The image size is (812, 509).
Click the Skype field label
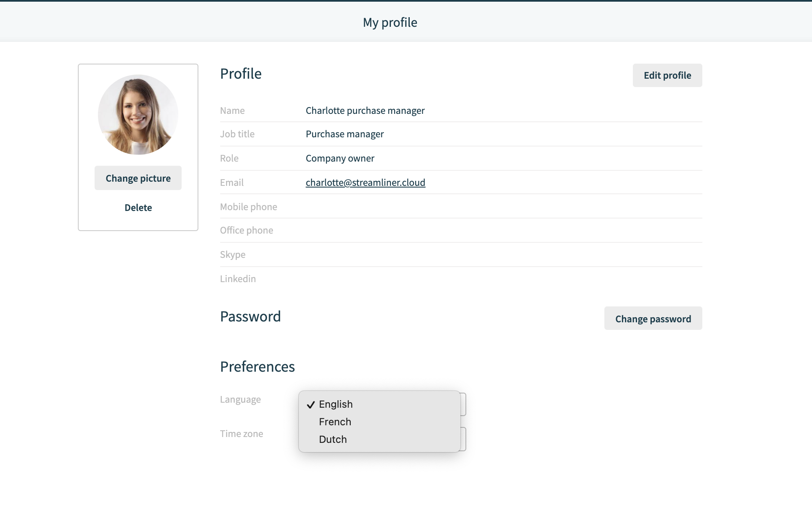tap(233, 254)
